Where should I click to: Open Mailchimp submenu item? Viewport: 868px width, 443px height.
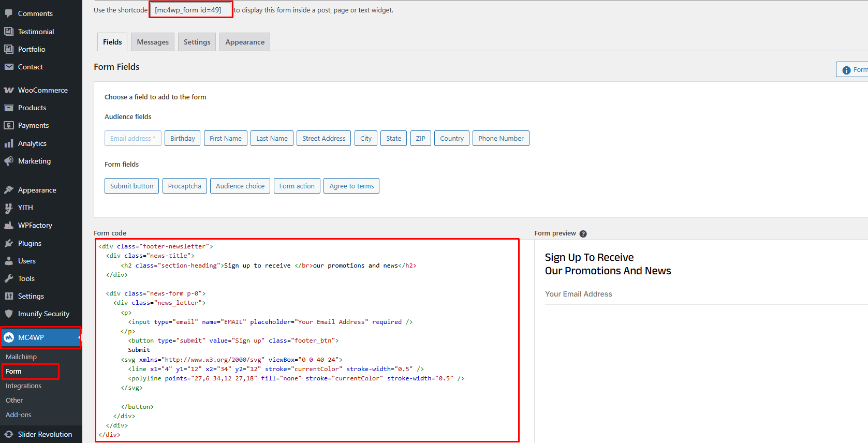[21, 357]
